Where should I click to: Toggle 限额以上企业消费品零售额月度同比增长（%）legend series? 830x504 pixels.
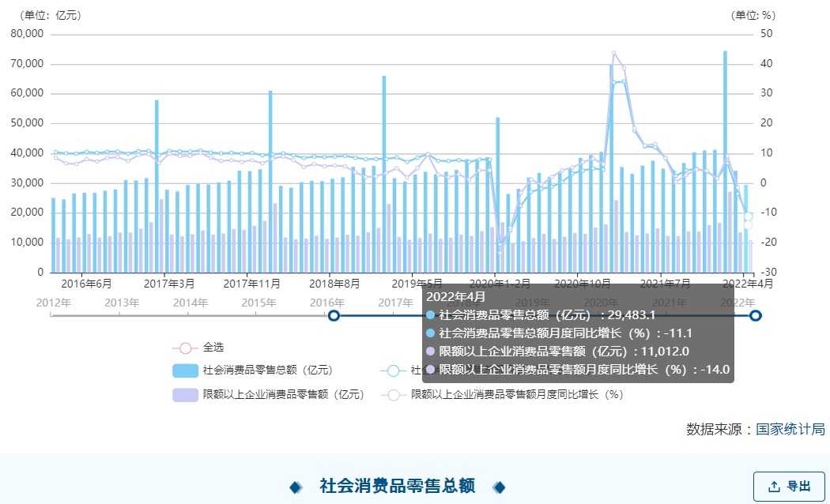[x=502, y=394]
